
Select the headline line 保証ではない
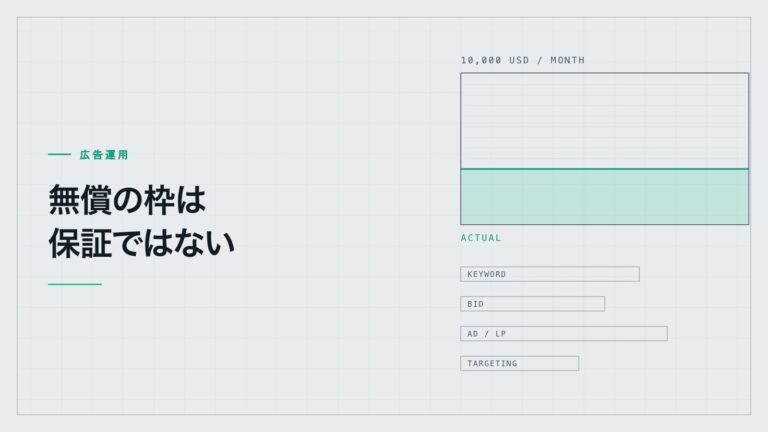(x=142, y=243)
